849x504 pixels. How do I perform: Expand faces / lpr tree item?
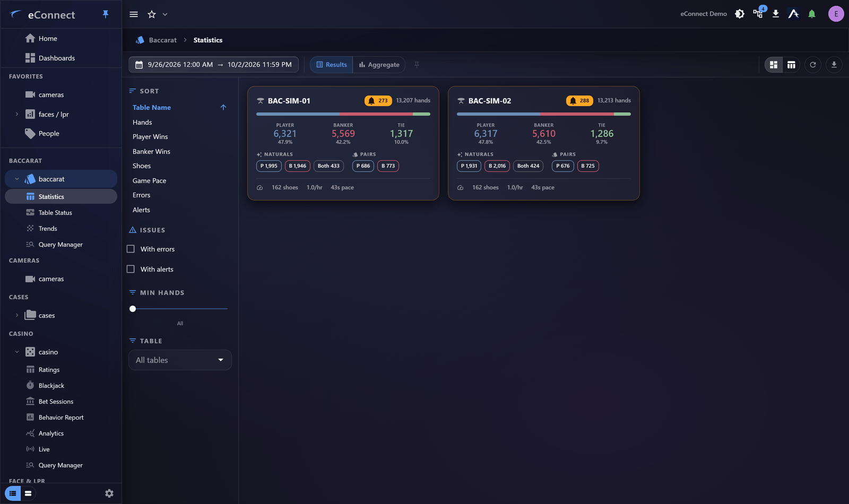tap(17, 114)
